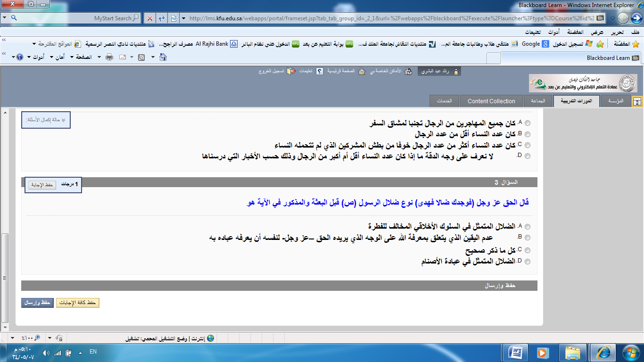Click the حفظ كافة الإجابات save all button
The height and width of the screenshot is (362, 644).
pyautogui.click(x=78, y=303)
